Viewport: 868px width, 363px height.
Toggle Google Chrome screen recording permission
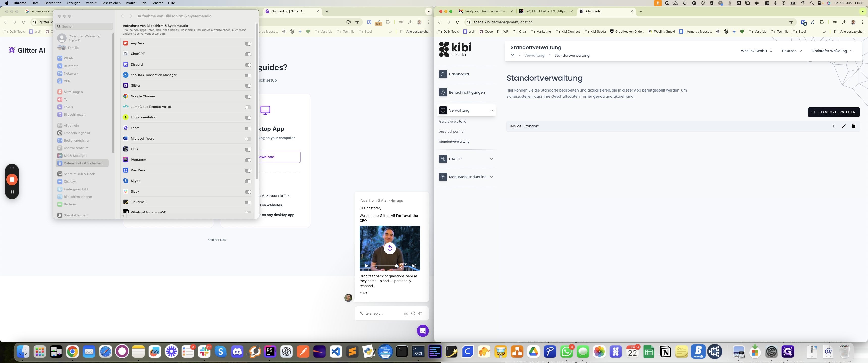pyautogui.click(x=248, y=97)
